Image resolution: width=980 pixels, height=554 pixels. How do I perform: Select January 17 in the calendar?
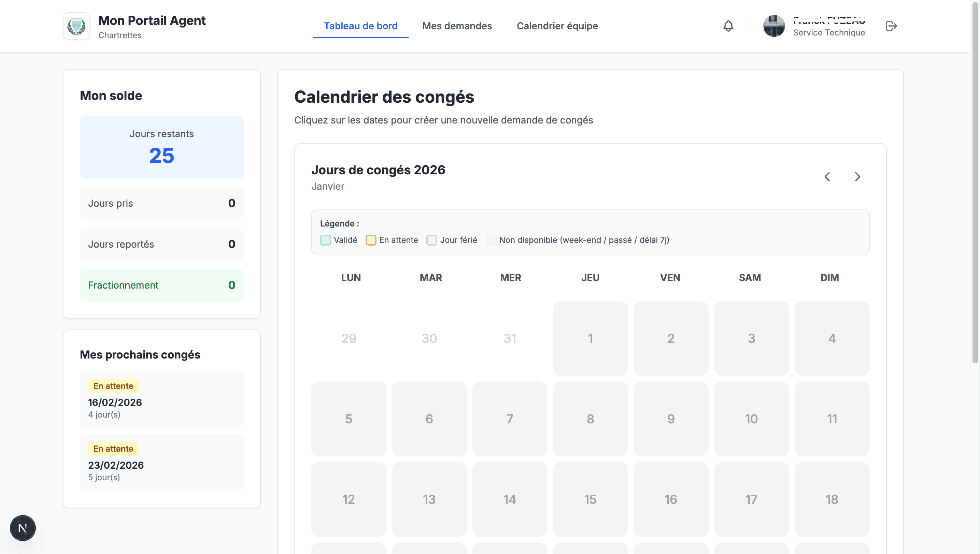coord(752,499)
